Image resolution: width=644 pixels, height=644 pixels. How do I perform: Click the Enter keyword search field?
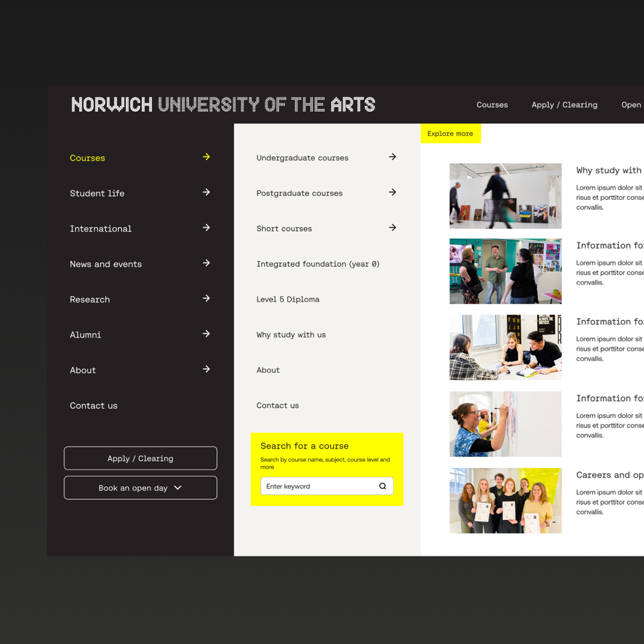click(327, 486)
